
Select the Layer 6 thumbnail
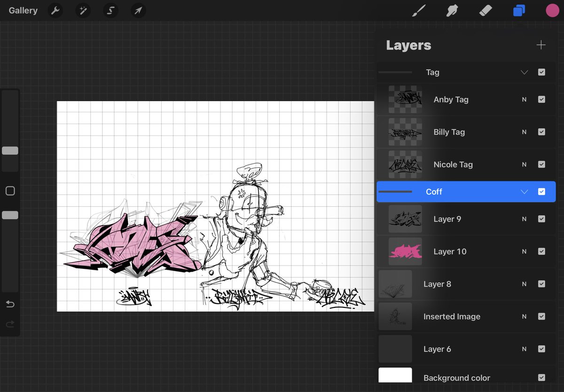[395, 349]
